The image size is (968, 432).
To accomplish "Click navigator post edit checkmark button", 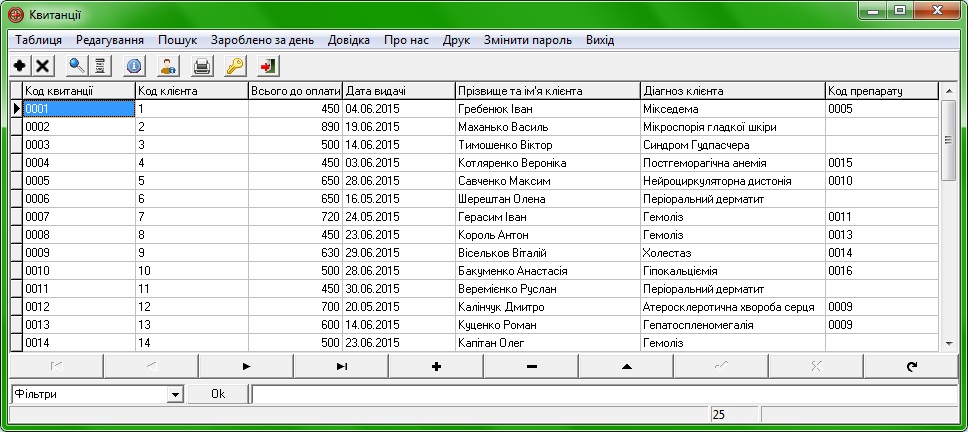I will click(x=721, y=366).
